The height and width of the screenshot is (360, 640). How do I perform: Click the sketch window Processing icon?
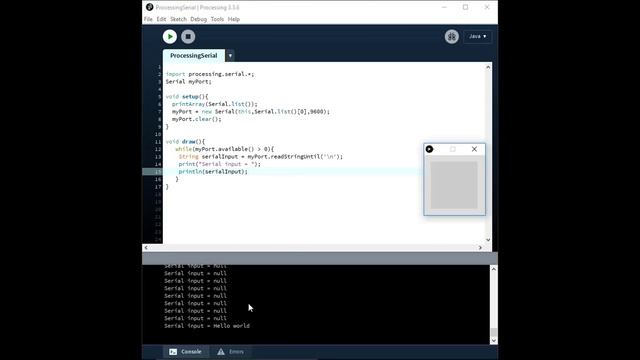(429, 149)
